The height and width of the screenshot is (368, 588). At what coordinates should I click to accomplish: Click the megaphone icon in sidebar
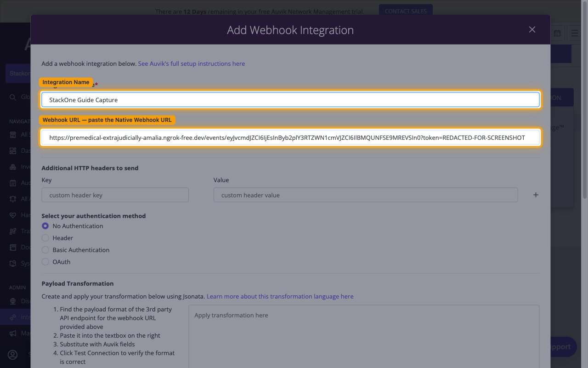pos(13,333)
